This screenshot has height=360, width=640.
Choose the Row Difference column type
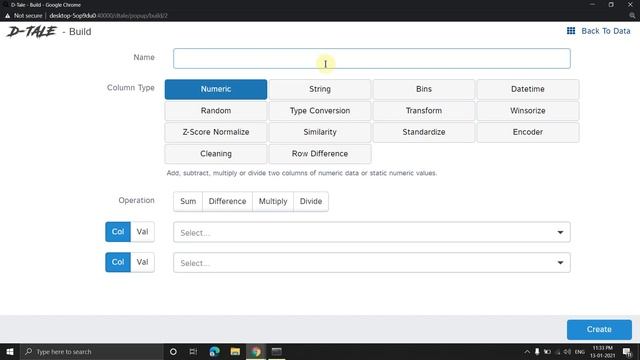tap(320, 154)
